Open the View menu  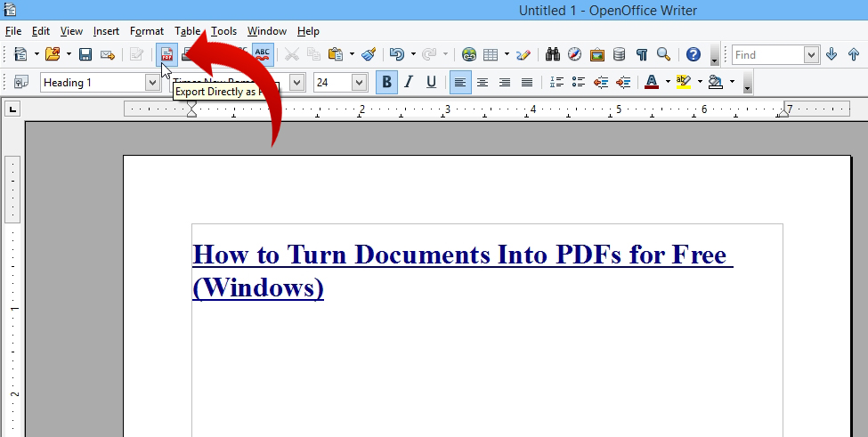tap(71, 31)
